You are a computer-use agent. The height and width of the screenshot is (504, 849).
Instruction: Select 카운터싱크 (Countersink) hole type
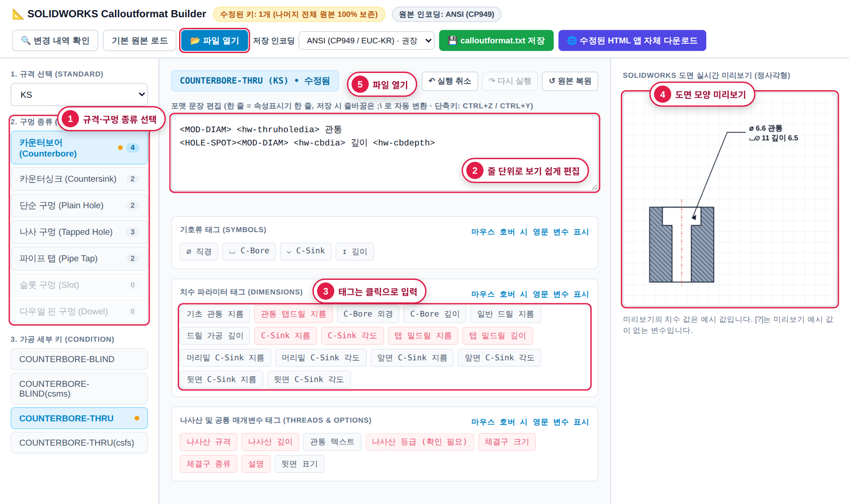click(79, 179)
